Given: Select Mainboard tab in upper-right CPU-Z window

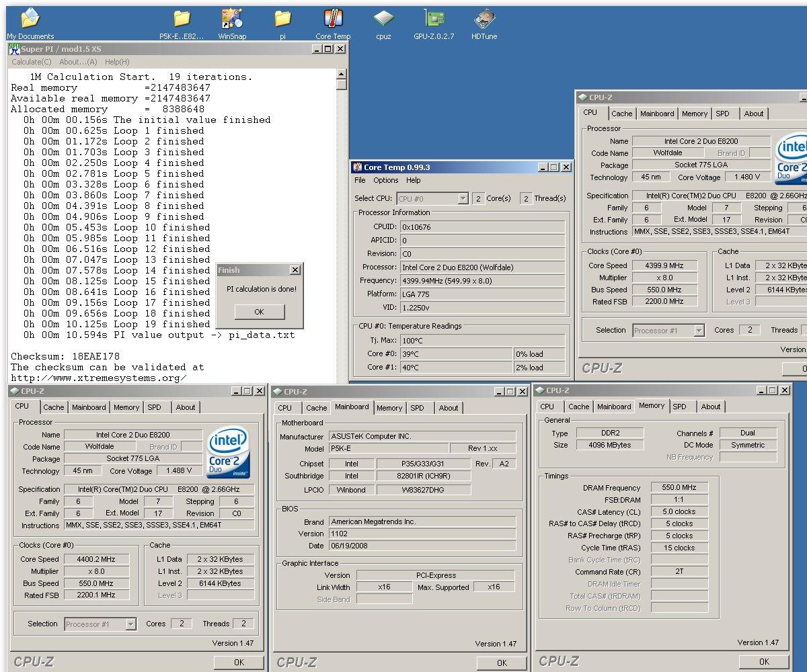Looking at the screenshot, I should (x=657, y=114).
